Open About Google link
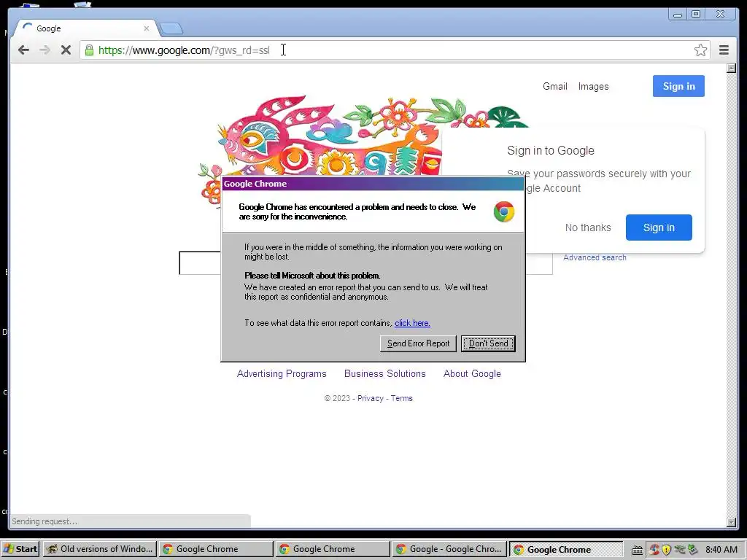This screenshot has width=747, height=560. tap(472, 374)
